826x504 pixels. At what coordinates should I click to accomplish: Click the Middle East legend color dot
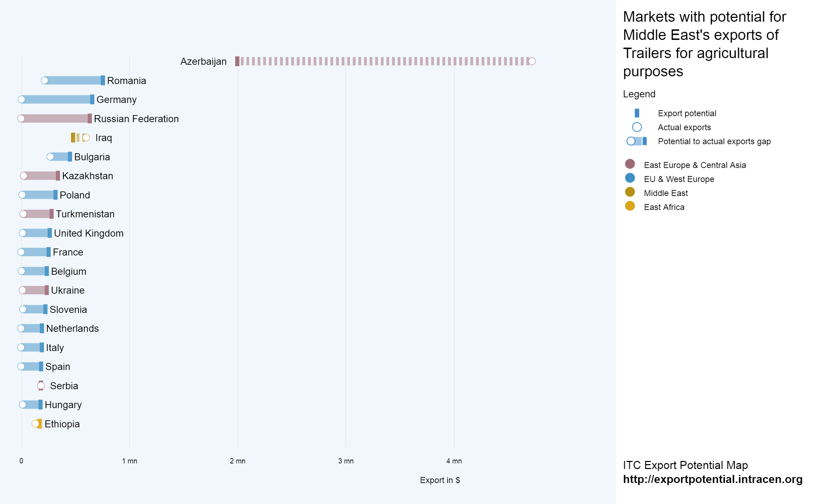[x=630, y=192]
